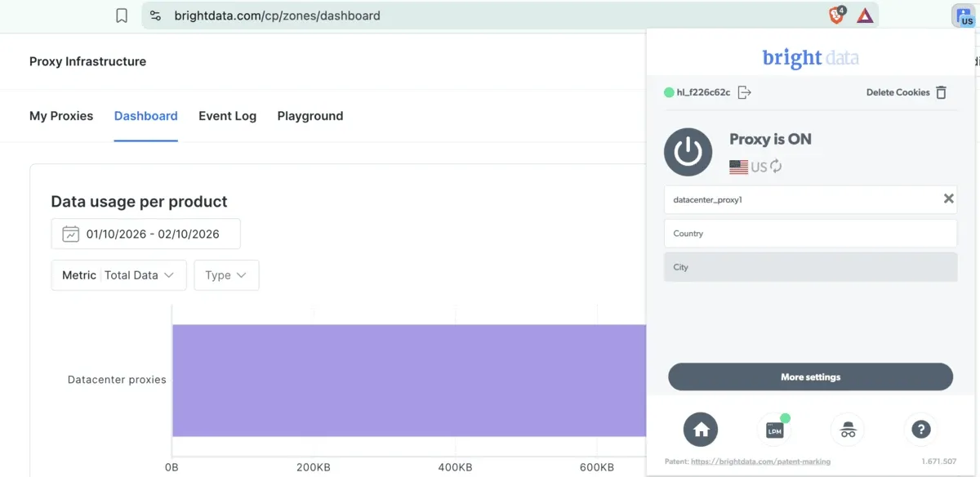This screenshot has width=980, height=477.
Task: Click the Brave Shields lion icon
Action: pyautogui.click(x=837, y=15)
